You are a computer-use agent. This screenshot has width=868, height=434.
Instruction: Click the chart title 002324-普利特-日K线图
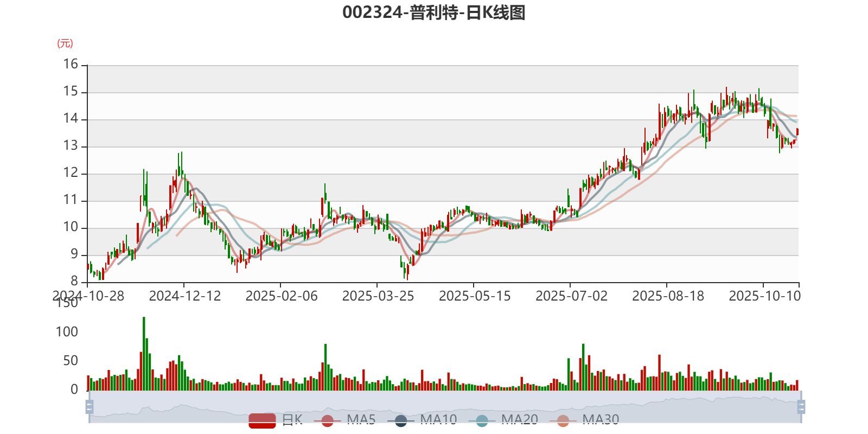click(x=434, y=12)
